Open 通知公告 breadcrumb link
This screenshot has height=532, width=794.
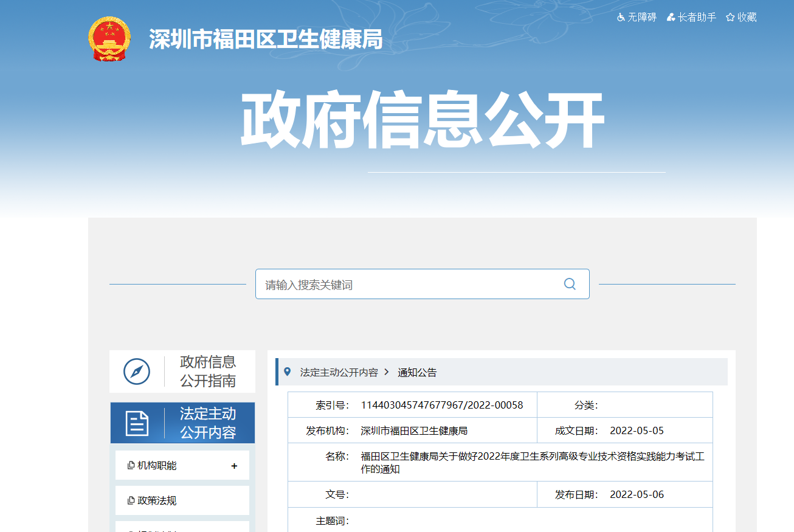pos(417,373)
